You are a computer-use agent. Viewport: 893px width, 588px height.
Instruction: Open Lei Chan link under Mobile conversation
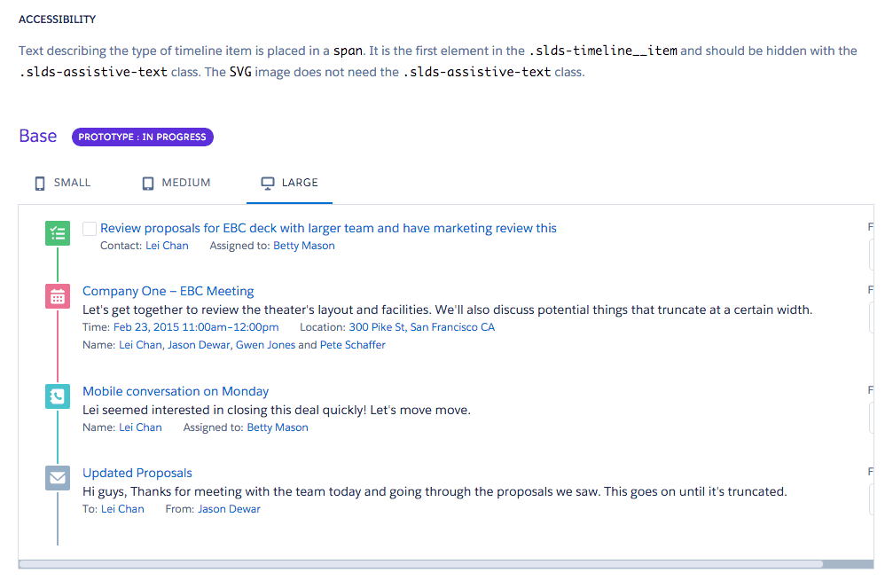click(x=140, y=427)
